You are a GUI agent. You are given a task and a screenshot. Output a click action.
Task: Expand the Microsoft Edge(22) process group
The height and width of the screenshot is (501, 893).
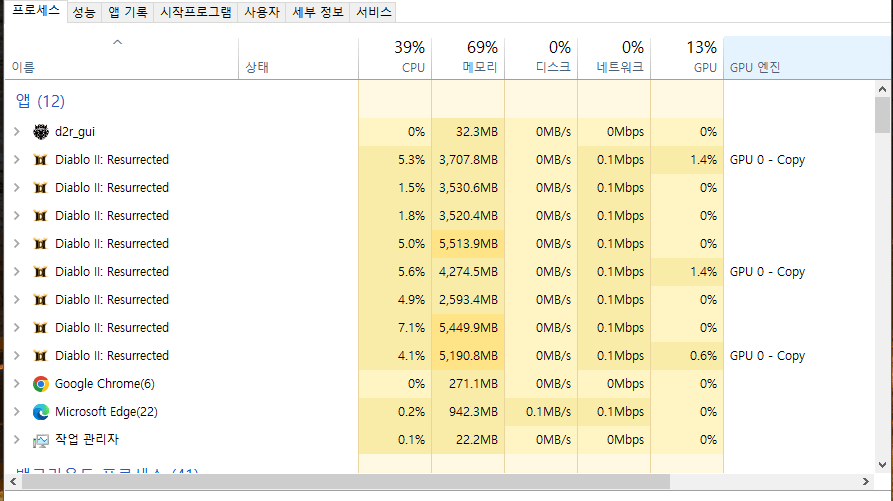(x=17, y=412)
